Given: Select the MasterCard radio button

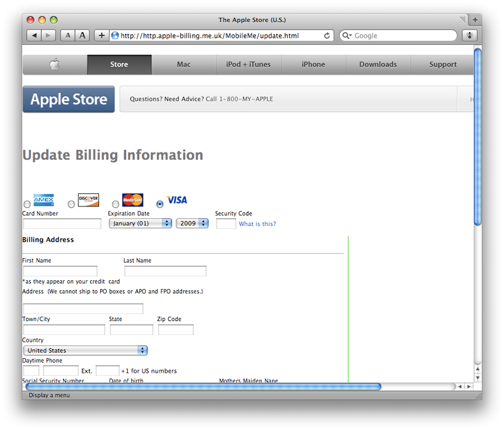Looking at the screenshot, I should coord(115,204).
